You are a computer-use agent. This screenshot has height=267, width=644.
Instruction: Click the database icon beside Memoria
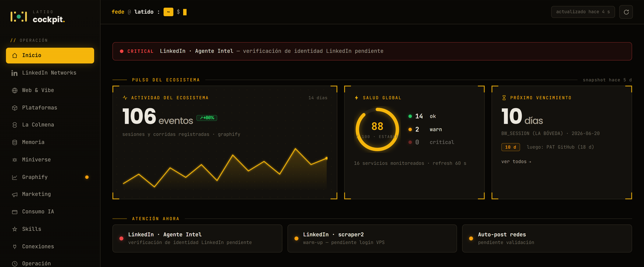(15, 143)
